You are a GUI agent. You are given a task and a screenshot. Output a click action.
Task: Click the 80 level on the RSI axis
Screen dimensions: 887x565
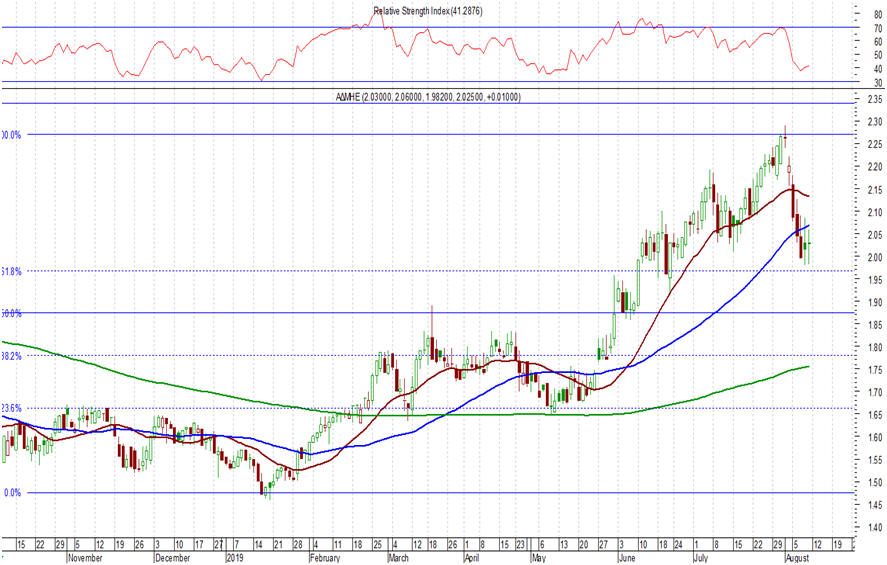[x=877, y=14]
